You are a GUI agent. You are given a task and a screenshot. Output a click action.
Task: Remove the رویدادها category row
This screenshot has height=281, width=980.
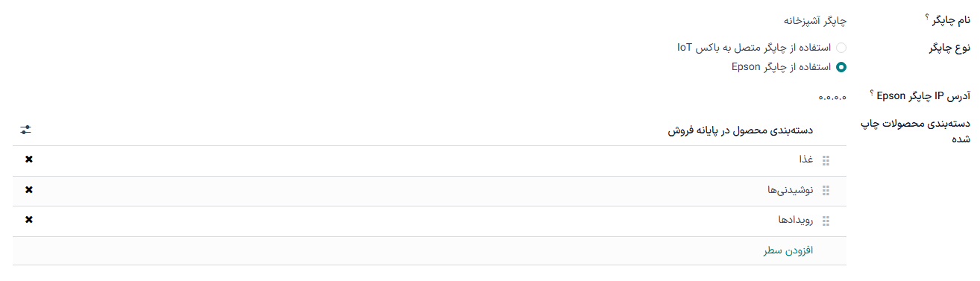coord(29,219)
